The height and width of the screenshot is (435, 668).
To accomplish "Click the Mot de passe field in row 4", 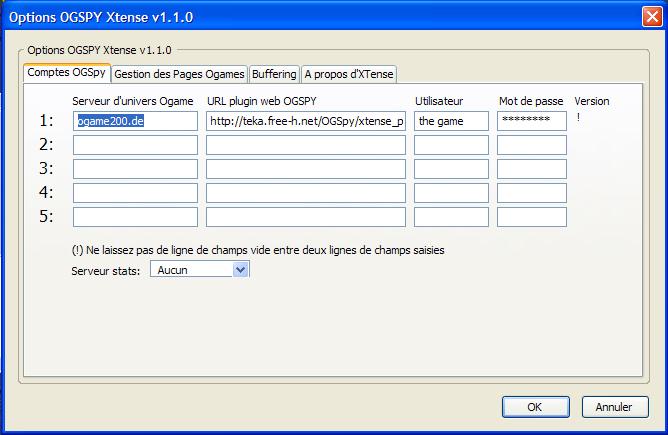I will coord(532,193).
